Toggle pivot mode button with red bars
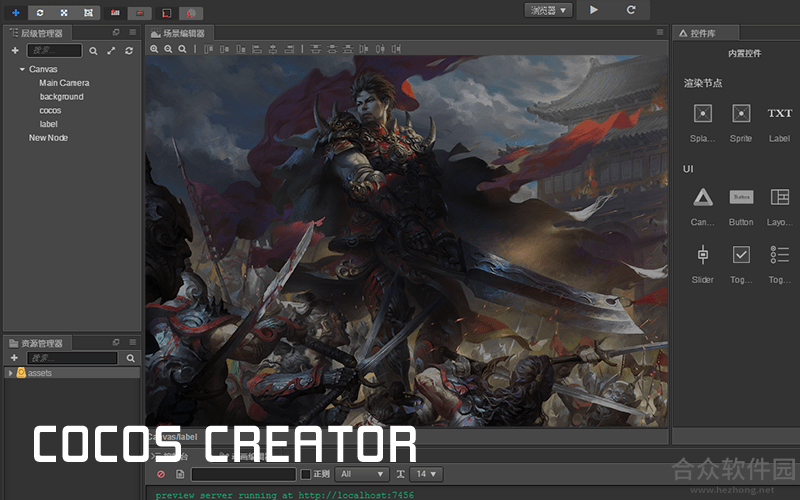This screenshot has width=800, height=500. (x=115, y=13)
